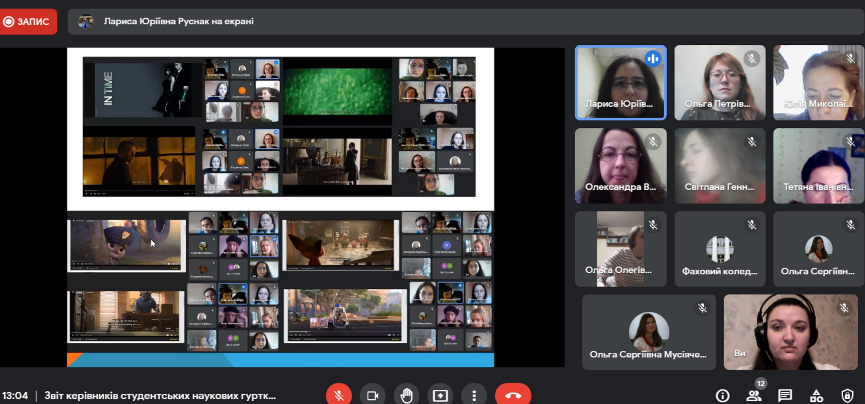
Task: Click muted mic icon on Олександра В... tile
Action: click(x=653, y=142)
